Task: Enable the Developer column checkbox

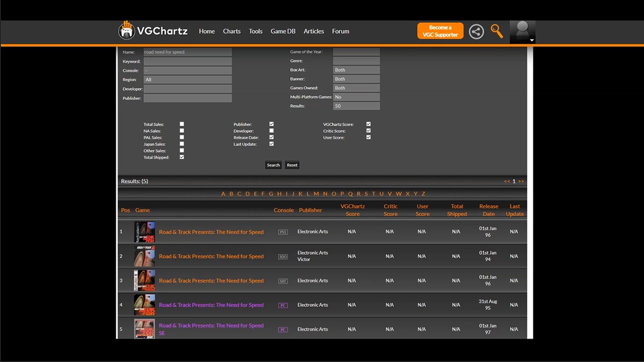Action: point(271,131)
